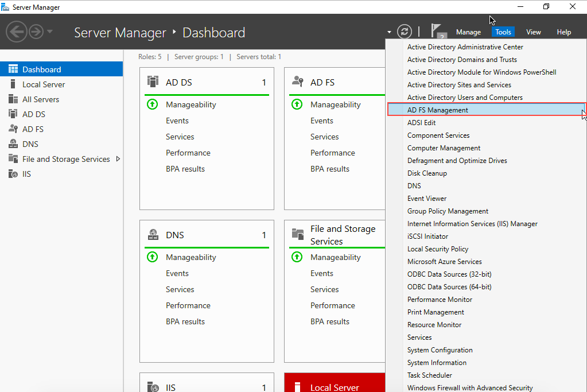This screenshot has height=392, width=587.
Task: Open AD DS Events
Action: 177,121
